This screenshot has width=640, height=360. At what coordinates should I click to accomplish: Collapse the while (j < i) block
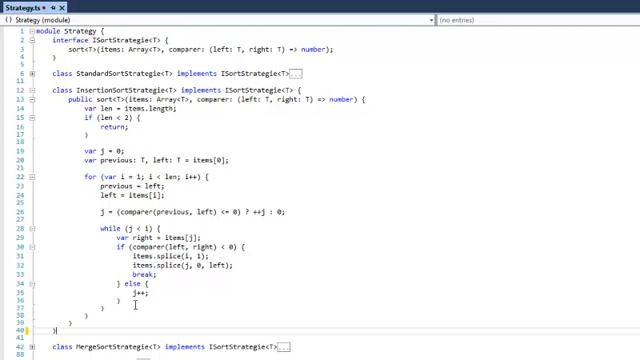[x=32, y=229]
